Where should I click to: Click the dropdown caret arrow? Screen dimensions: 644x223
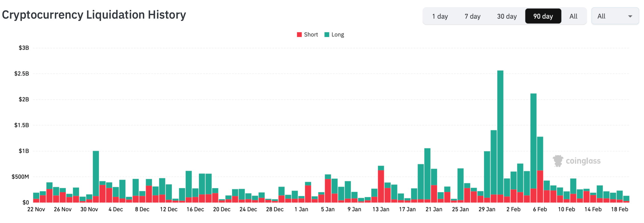(630, 16)
